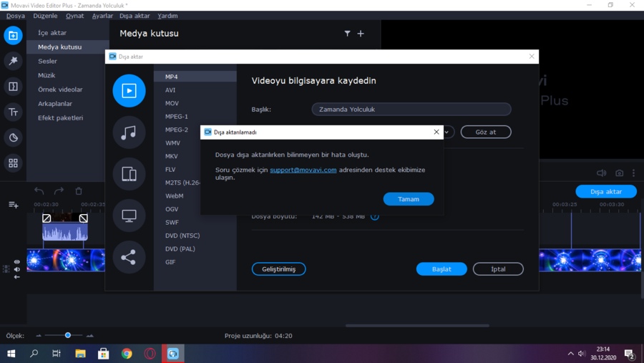Screen dimensions: 644x363
Task: Click the Başlat button
Action: 441,269
